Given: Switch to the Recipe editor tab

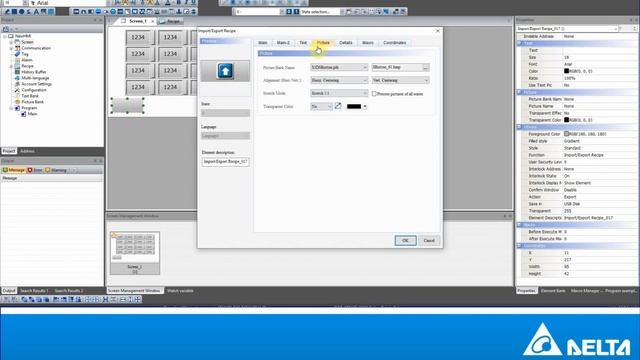Looking at the screenshot, I should [x=173, y=21].
